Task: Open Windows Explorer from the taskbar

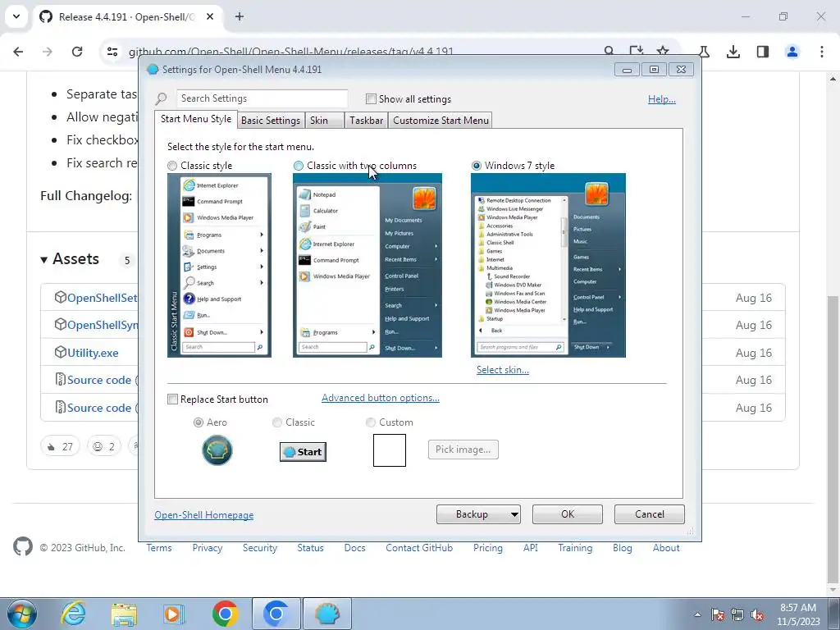Action: pos(124,614)
